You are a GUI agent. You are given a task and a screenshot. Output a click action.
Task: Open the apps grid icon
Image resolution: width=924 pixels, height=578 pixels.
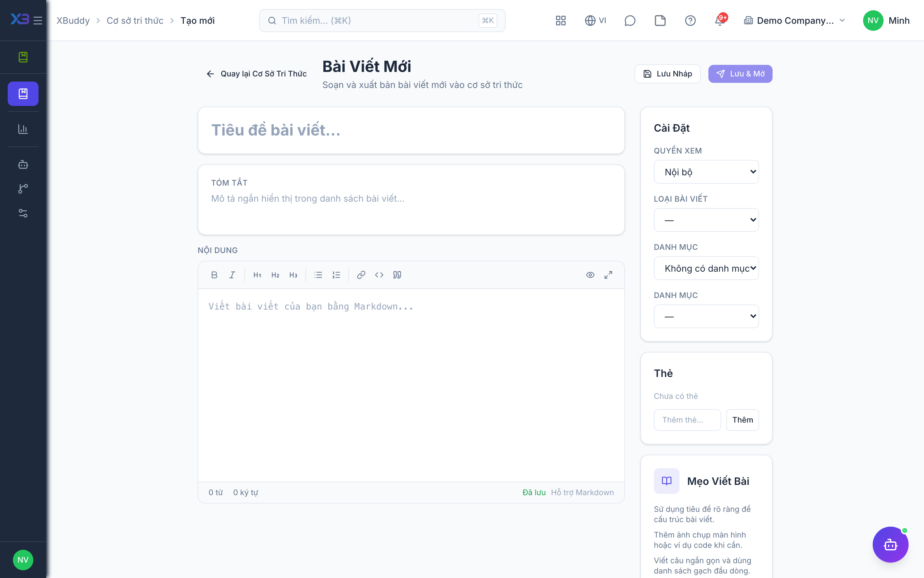560,21
